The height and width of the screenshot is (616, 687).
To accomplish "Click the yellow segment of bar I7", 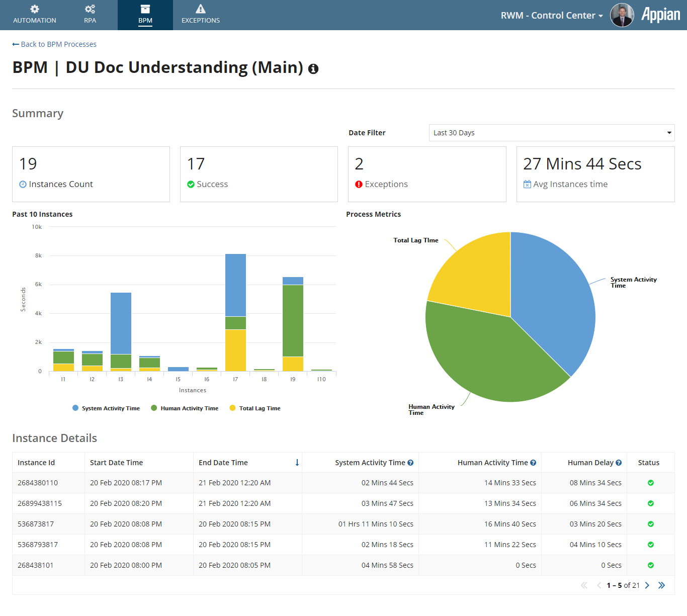I will 235,350.
